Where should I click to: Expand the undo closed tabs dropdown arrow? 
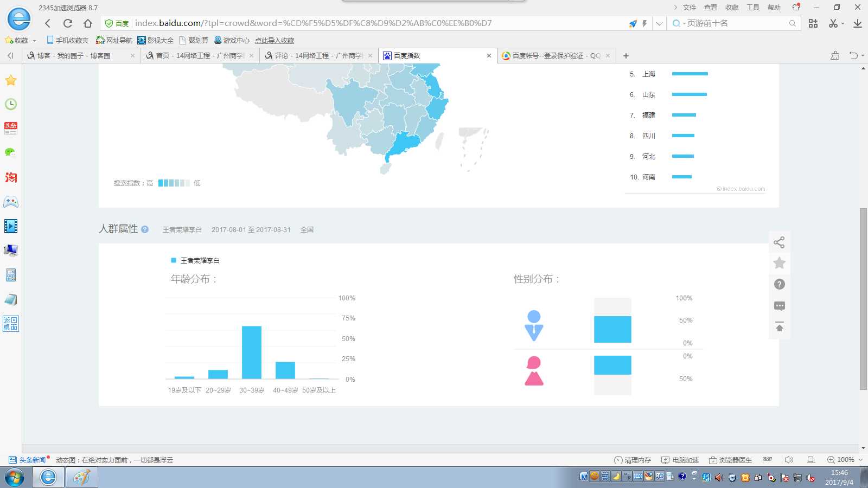tap(863, 56)
